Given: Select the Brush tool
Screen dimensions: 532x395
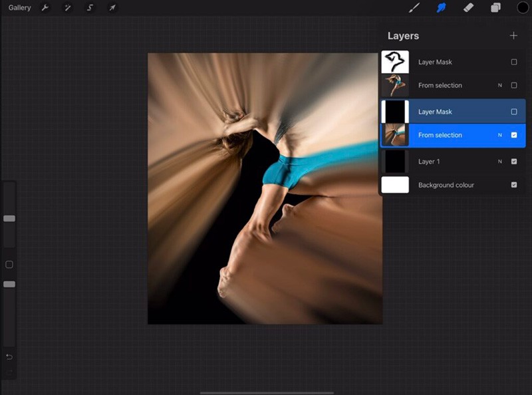Looking at the screenshot, I should pyautogui.click(x=415, y=7).
